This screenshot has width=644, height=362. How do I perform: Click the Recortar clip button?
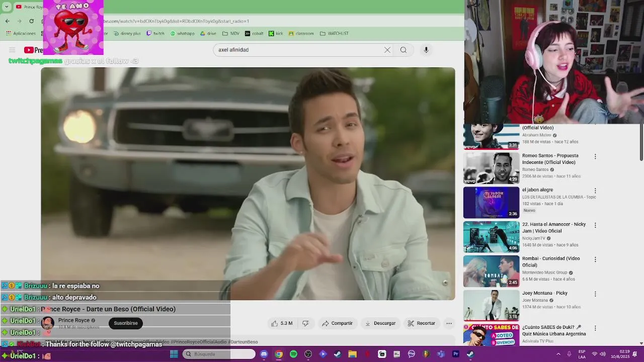click(x=421, y=323)
